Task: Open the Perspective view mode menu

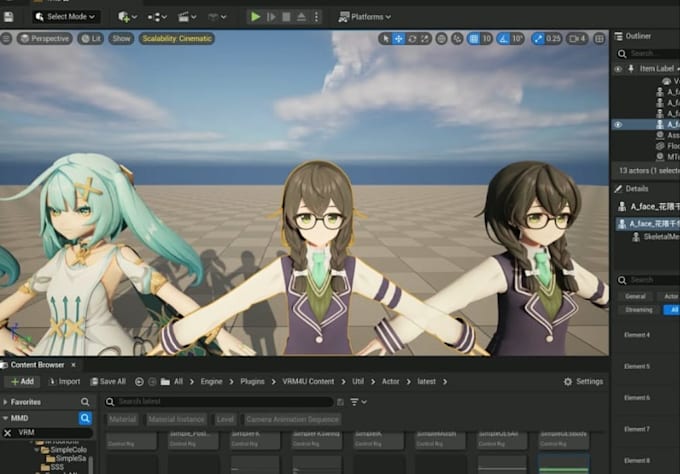Action: (x=45, y=39)
